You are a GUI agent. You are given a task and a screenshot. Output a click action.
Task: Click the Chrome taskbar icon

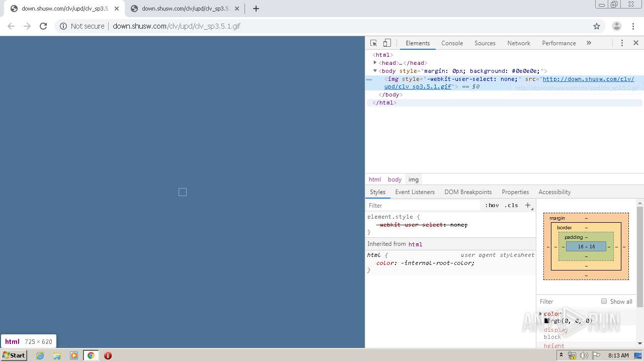91,355
